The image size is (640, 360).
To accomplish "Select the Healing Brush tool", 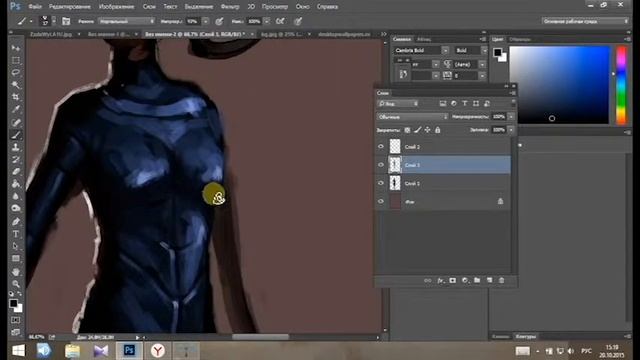I will (16, 122).
